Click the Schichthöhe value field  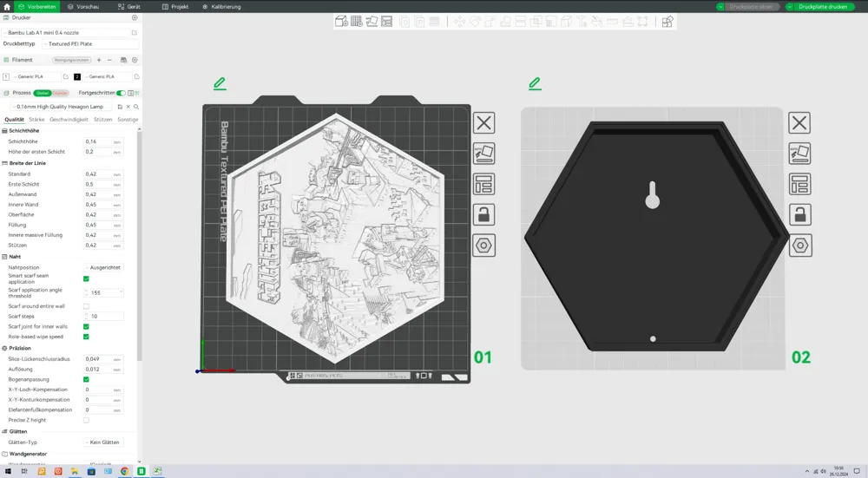click(97, 141)
